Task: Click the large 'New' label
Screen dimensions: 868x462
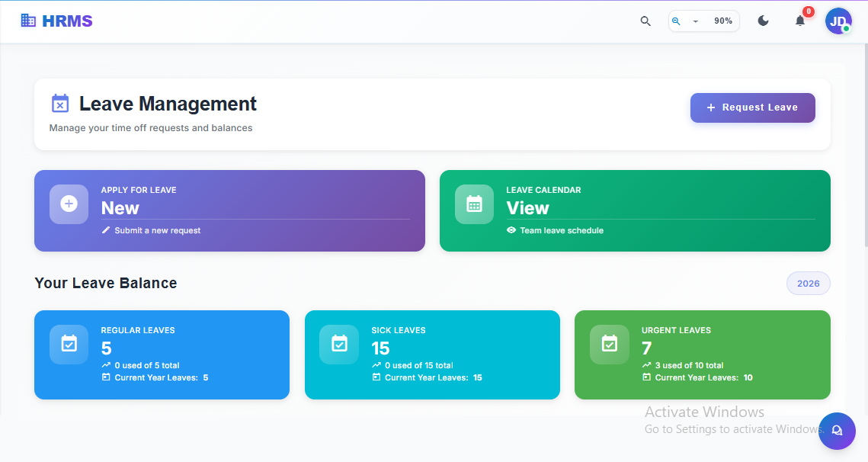Action: pos(120,208)
